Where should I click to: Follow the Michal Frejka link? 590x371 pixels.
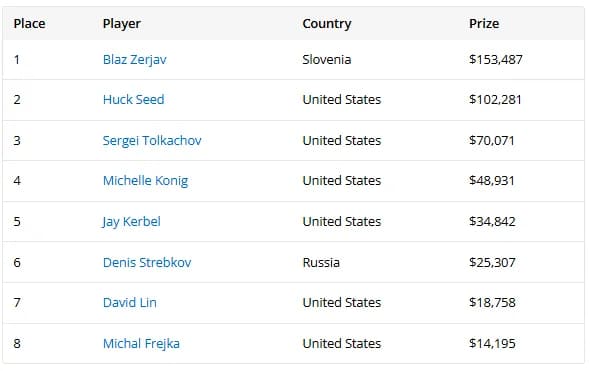click(141, 344)
